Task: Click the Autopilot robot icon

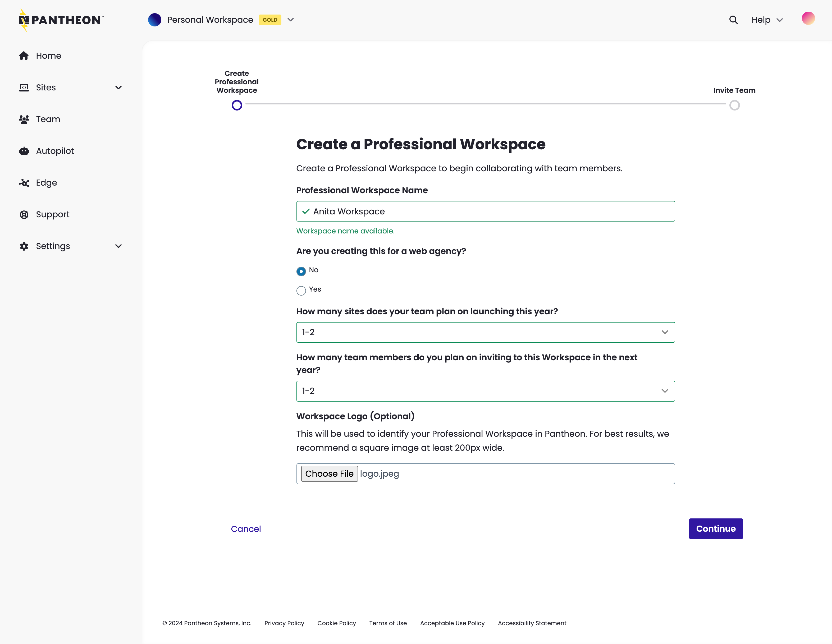Action: click(24, 151)
